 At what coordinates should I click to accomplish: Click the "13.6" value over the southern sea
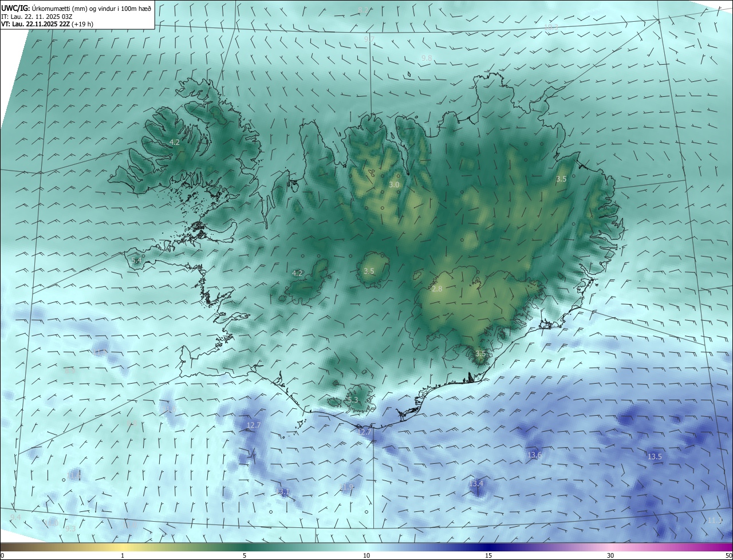pyautogui.click(x=534, y=455)
